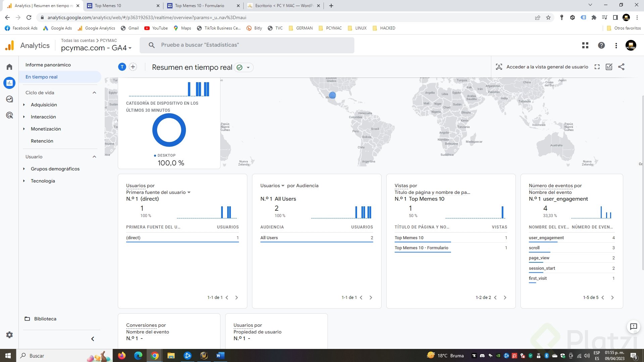
Task: Enter fullscreen mode for realtime report
Action: pos(597,67)
